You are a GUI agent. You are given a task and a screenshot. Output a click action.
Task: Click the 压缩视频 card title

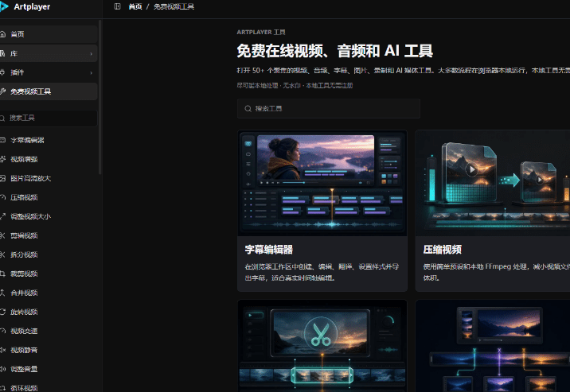tap(442, 250)
